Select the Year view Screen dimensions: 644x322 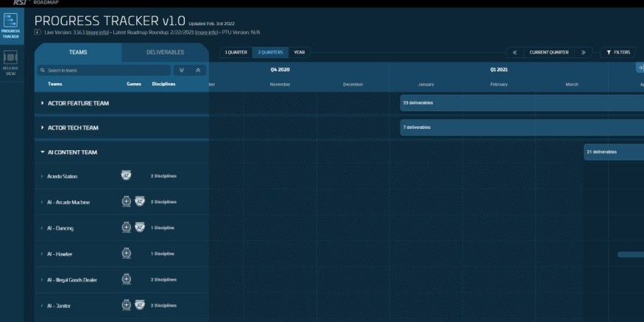pyautogui.click(x=300, y=52)
